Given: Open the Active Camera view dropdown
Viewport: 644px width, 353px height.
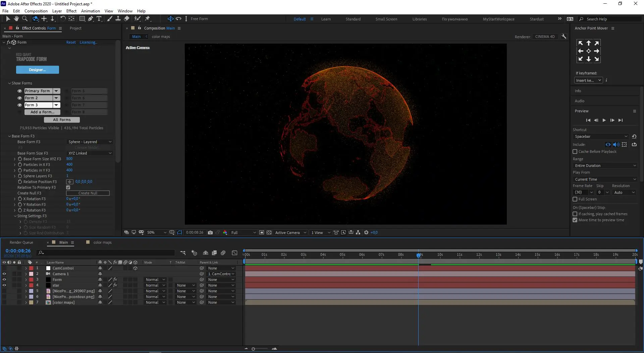Looking at the screenshot, I should [290, 233].
